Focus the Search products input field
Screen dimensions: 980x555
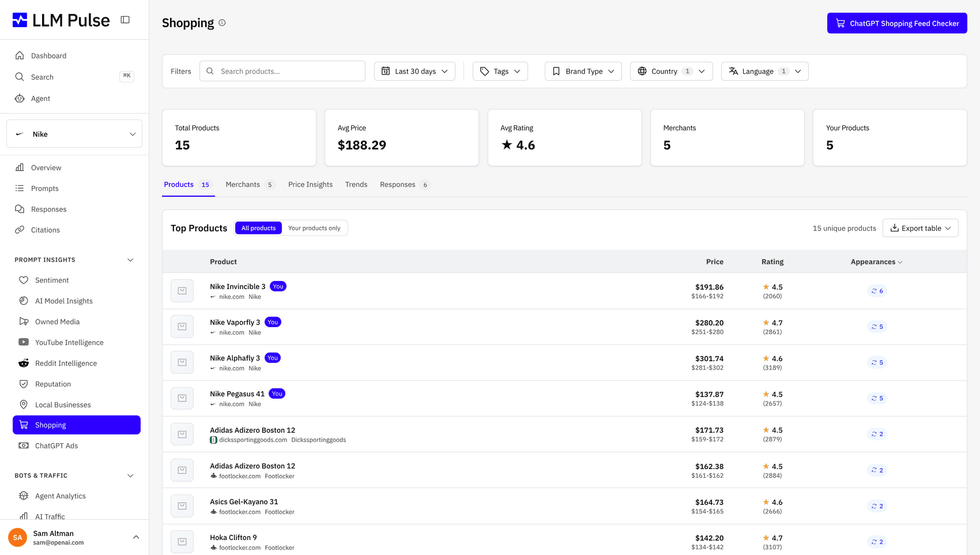click(x=282, y=71)
